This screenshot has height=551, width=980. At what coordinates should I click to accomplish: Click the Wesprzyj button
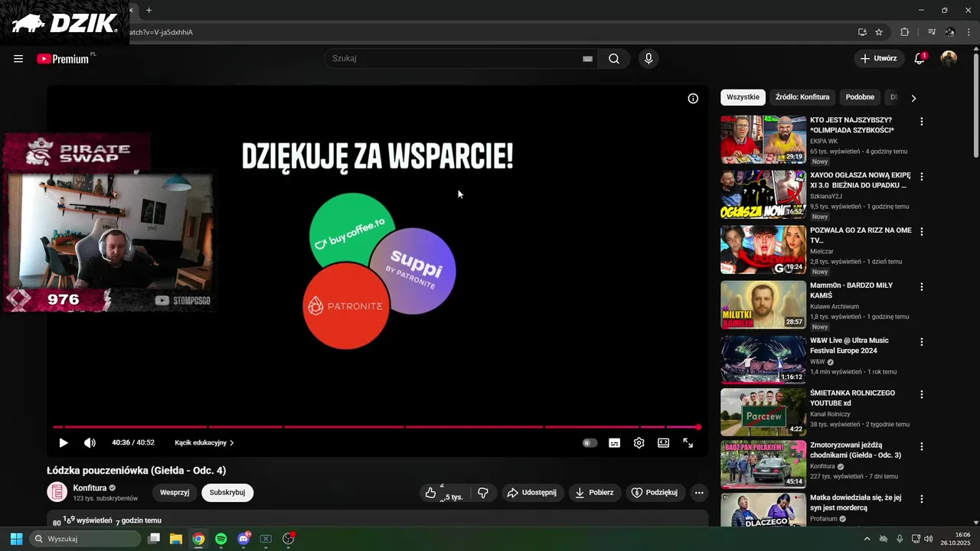175,493
